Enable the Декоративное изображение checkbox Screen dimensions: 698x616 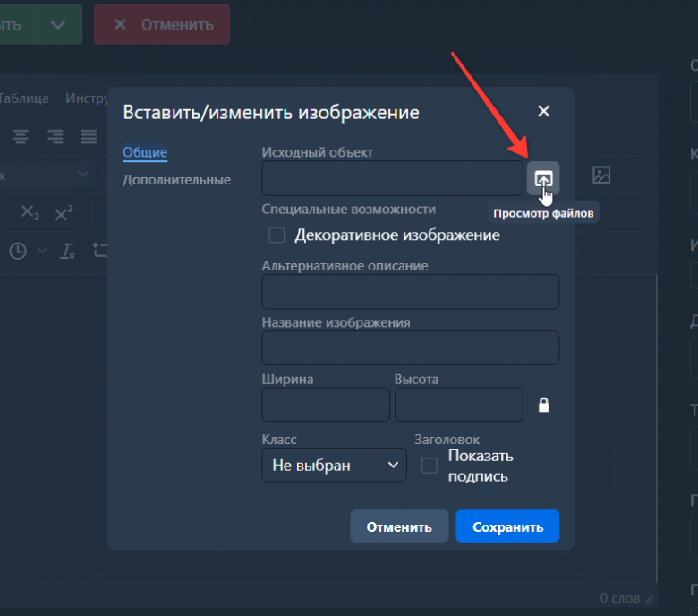277,235
